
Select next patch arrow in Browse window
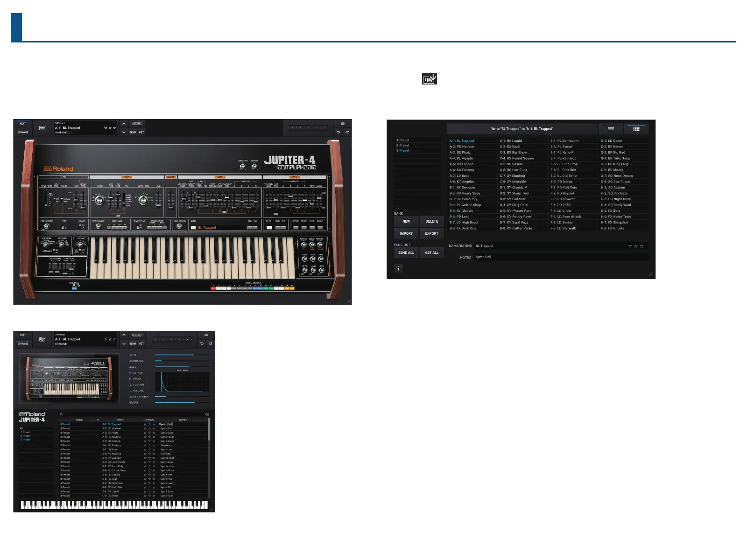(x=124, y=343)
